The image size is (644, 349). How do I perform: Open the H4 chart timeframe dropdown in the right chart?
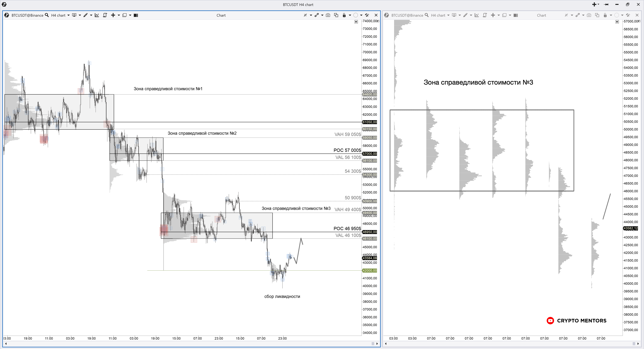448,15
